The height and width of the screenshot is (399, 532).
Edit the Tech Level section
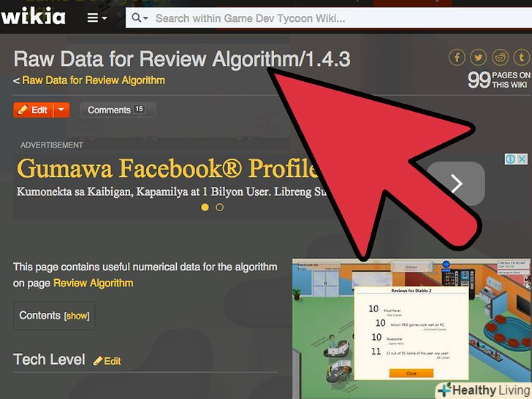(x=107, y=361)
